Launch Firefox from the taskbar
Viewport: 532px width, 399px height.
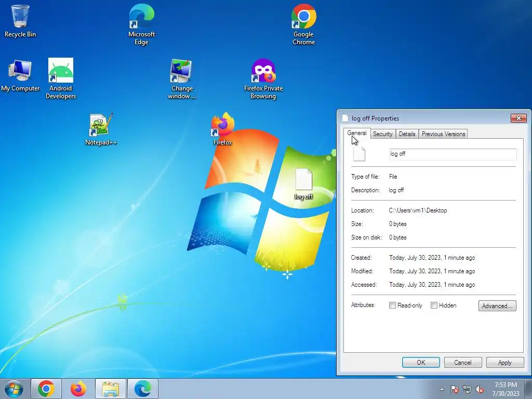point(78,389)
